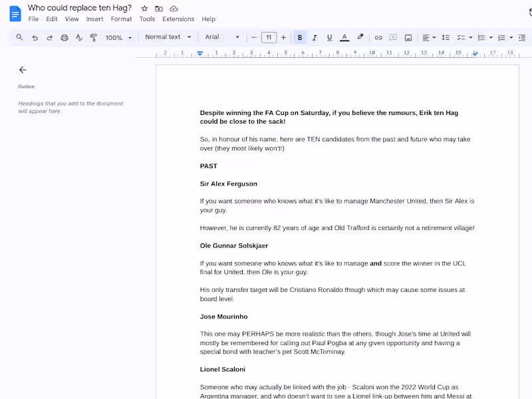Click the 'PAST' bold heading text

tap(208, 166)
